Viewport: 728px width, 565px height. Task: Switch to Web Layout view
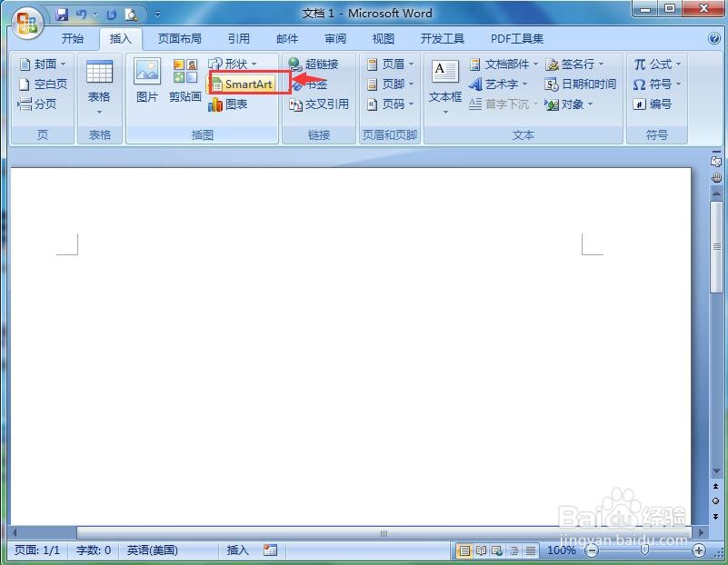pos(497,550)
